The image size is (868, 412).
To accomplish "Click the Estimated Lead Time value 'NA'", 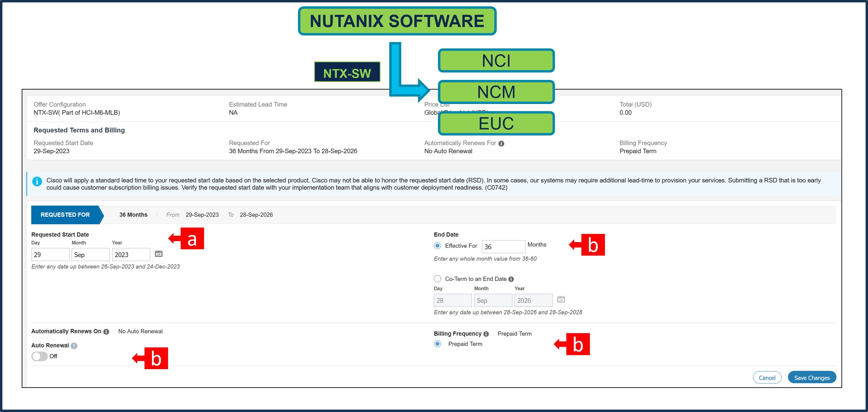I will click(233, 112).
